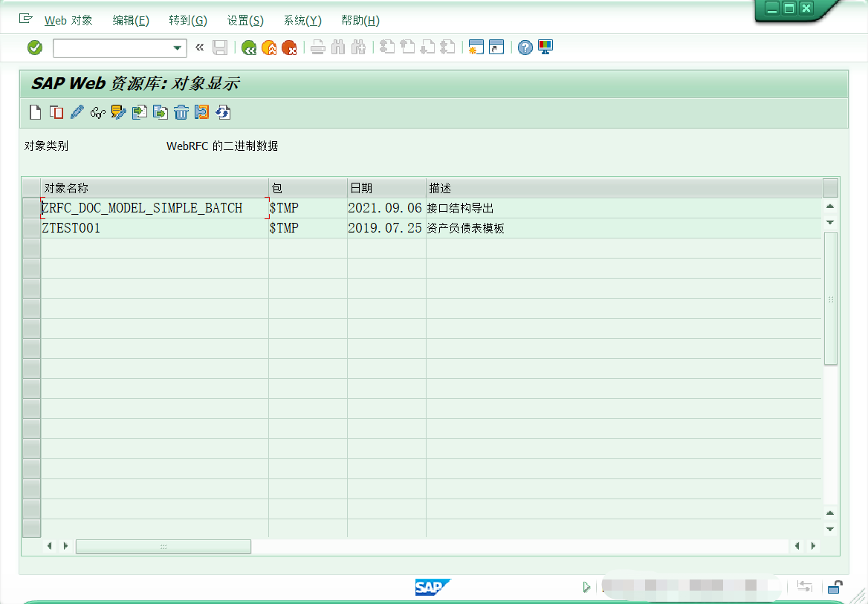The width and height of the screenshot is (868, 604).
Task: Click the left horizontal scrollbar thumb
Action: (x=163, y=547)
